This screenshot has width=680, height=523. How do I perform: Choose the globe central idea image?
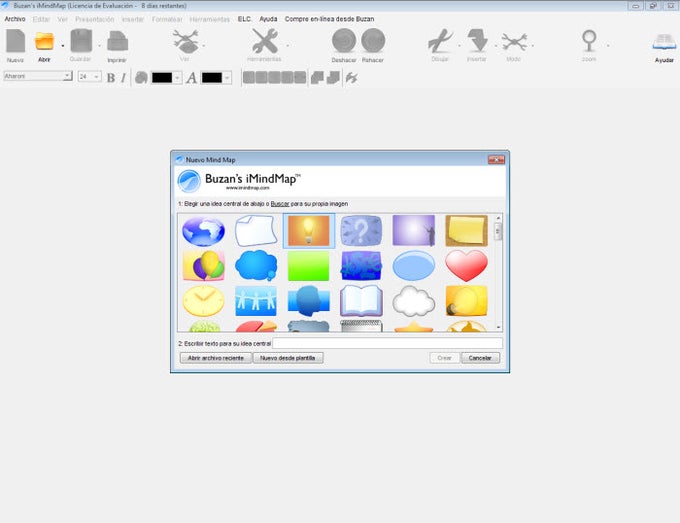(203, 231)
